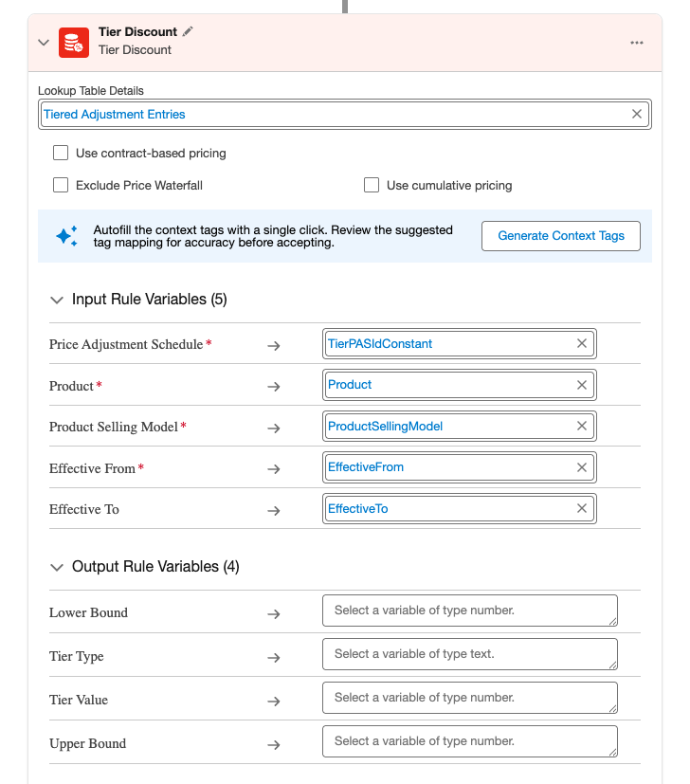This screenshot has width=690, height=784.
Task: Remove the ProductSellingModel variable
Action: tap(582, 426)
